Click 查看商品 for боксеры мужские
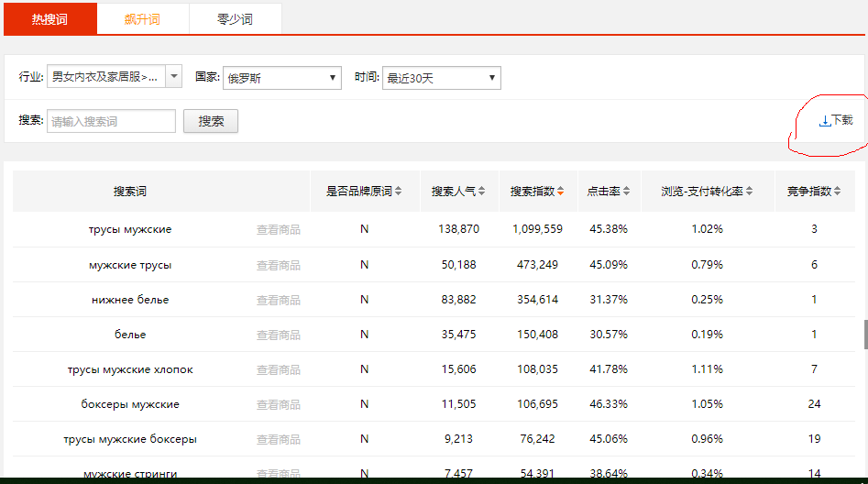This screenshot has width=868, height=484. pos(278,404)
